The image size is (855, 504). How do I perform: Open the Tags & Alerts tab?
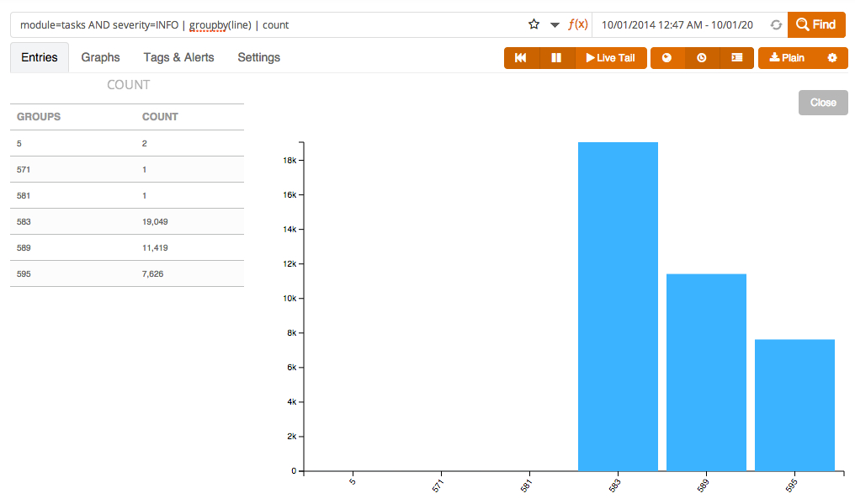pos(178,57)
